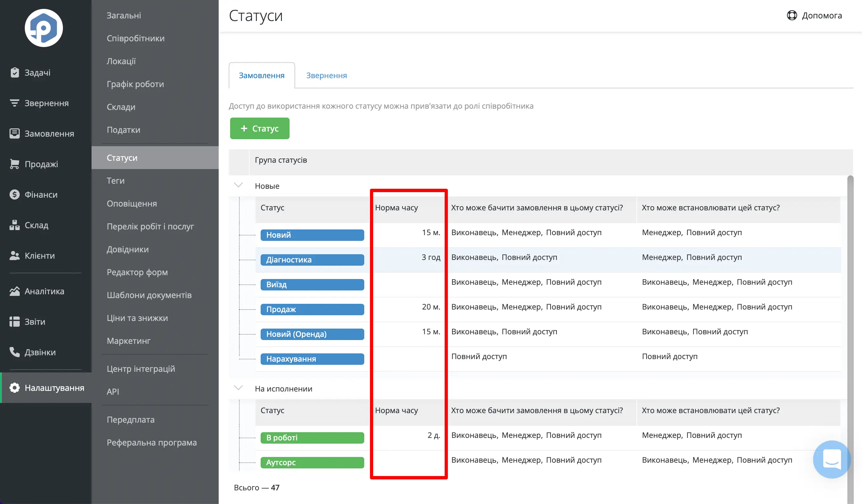Open the Продаж status

312,310
